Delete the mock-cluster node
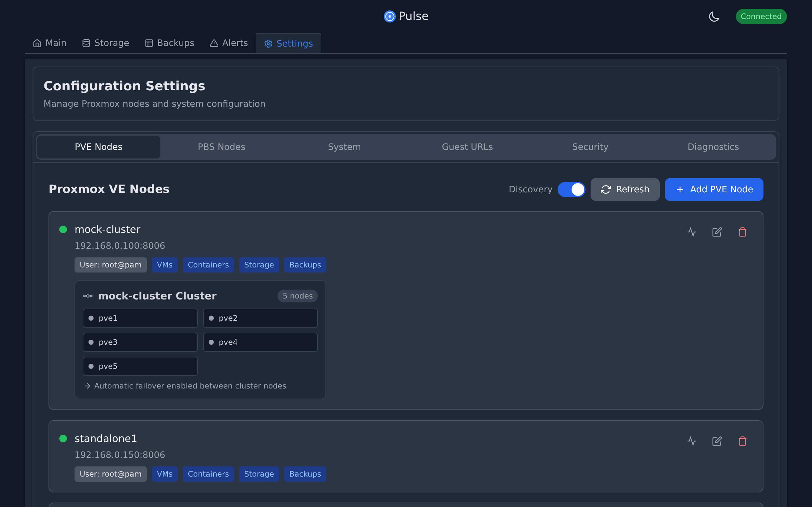This screenshot has height=507, width=812. pyautogui.click(x=742, y=232)
